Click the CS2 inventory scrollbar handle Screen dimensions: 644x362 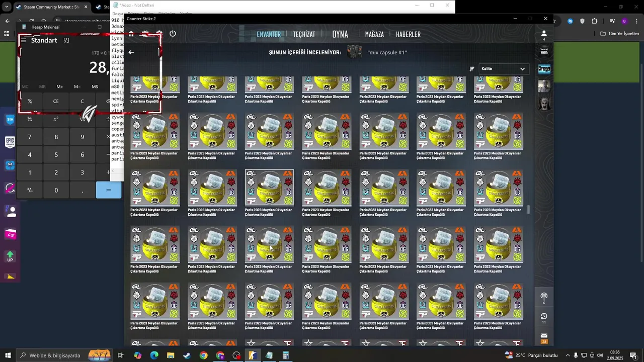point(528,209)
